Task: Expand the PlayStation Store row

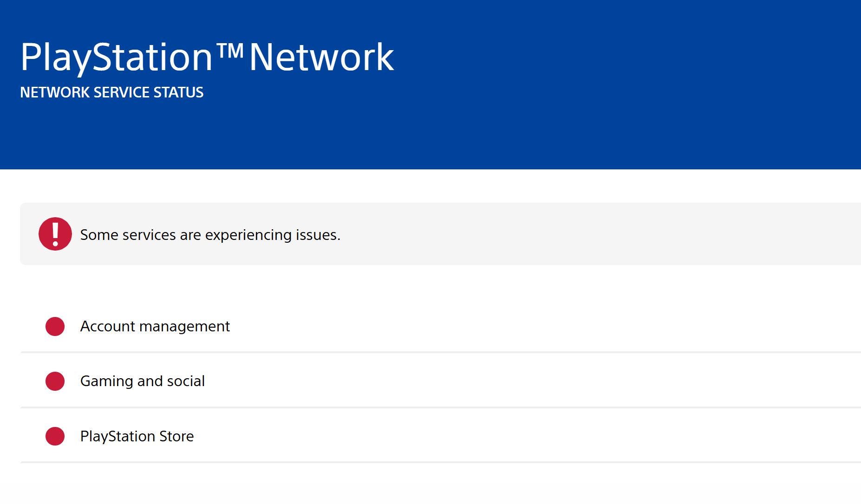Action: (441, 436)
